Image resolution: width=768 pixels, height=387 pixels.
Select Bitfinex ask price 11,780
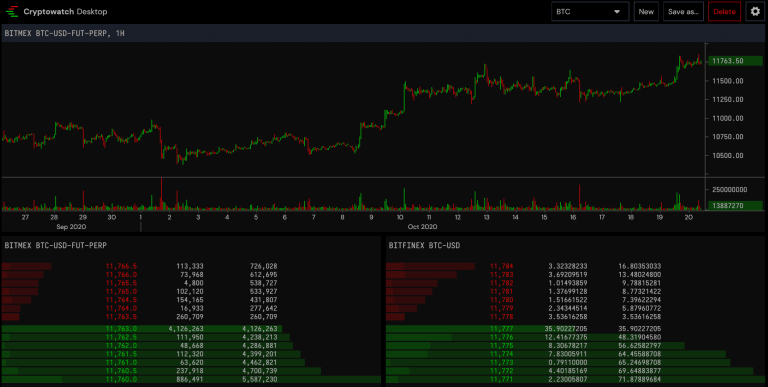tap(502, 300)
